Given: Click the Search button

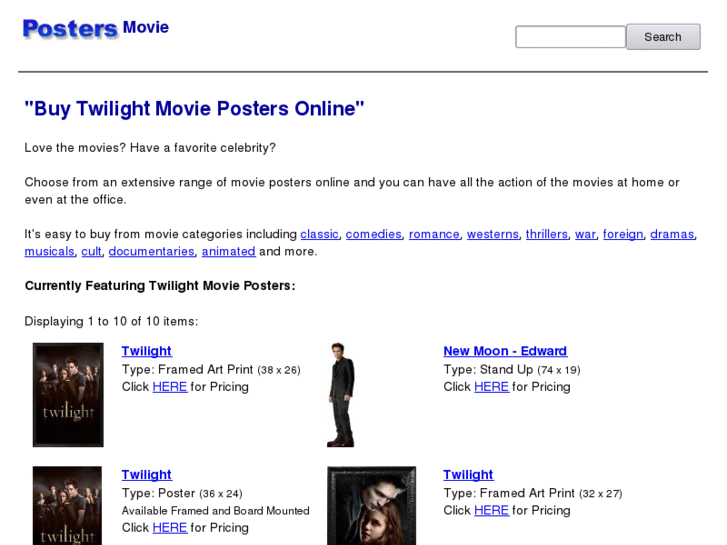Looking at the screenshot, I should (663, 37).
